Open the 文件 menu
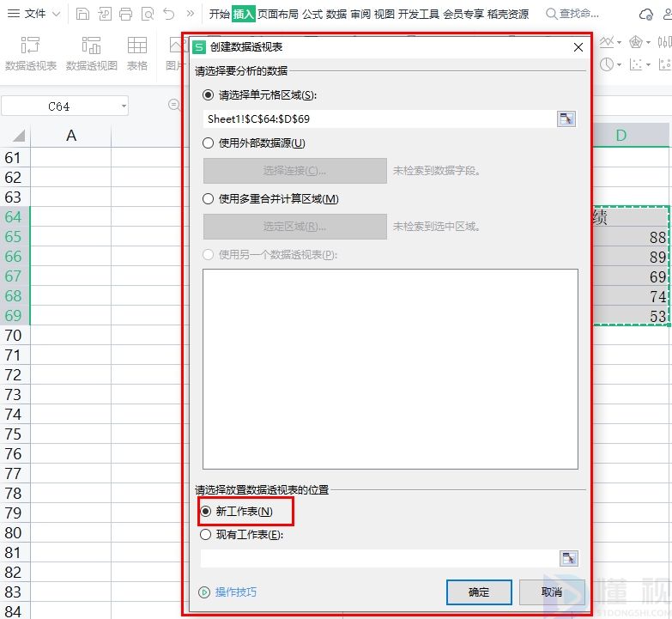Viewport: 672px width, 619px height. tap(34, 14)
